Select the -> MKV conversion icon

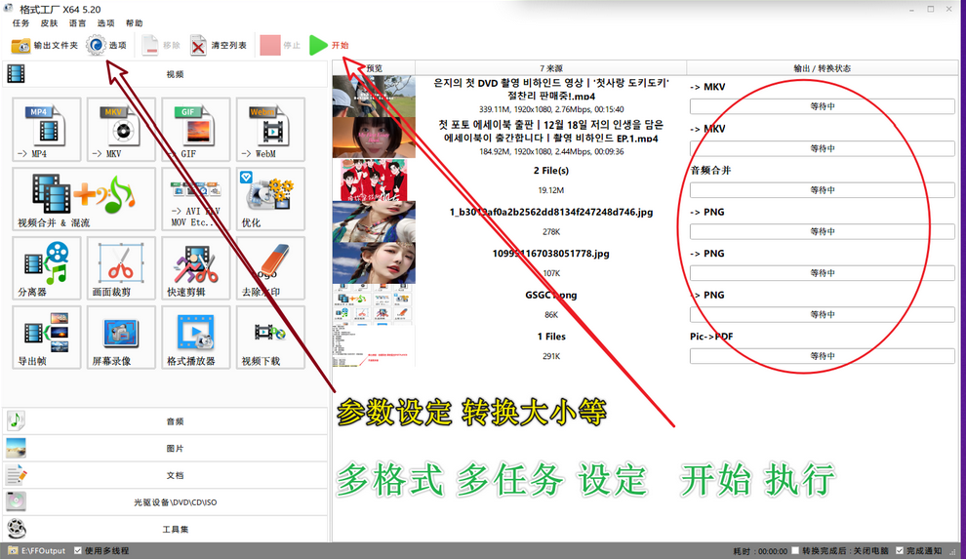click(121, 130)
